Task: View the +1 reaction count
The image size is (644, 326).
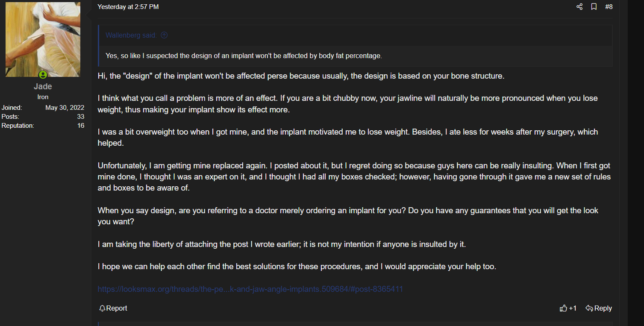Action: tap(573, 308)
